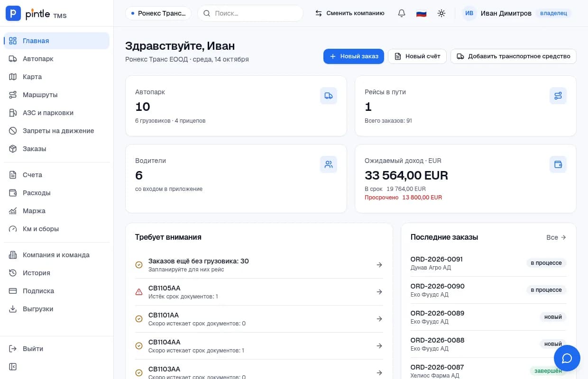The image size is (588, 379).
Task: Click the truck icon in Автопарк card
Action: pyautogui.click(x=329, y=96)
